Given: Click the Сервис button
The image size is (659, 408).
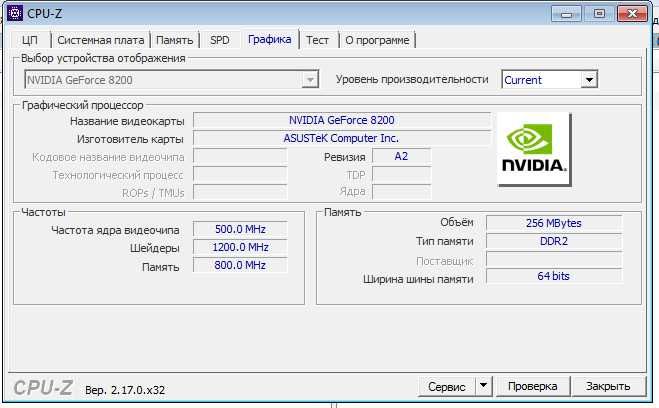Looking at the screenshot, I should (x=447, y=386).
